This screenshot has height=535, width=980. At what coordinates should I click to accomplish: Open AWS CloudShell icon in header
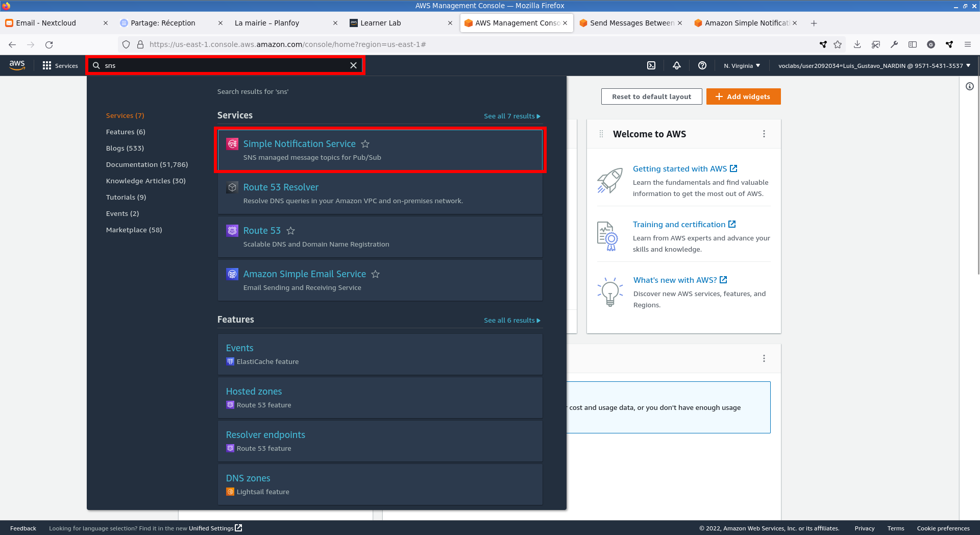(x=651, y=65)
